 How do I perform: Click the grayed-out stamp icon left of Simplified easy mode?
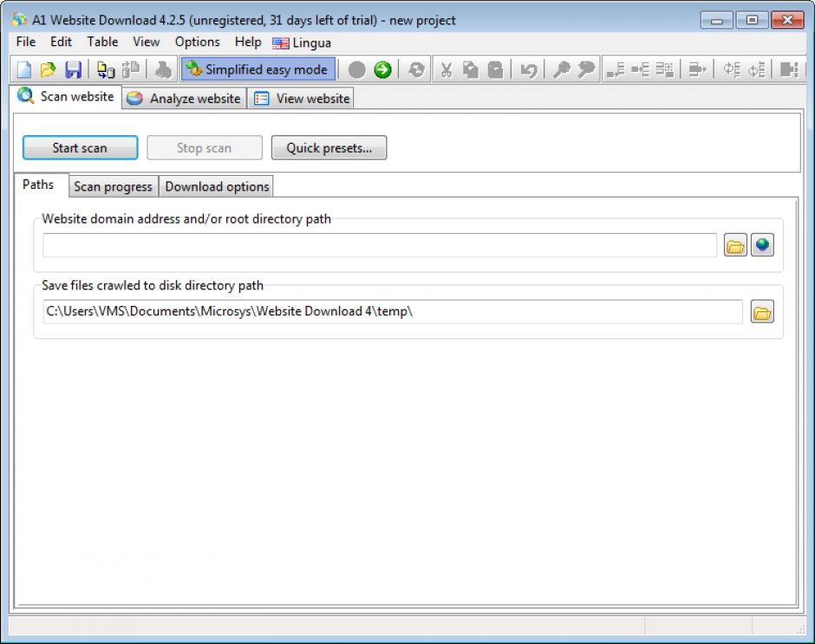click(163, 69)
